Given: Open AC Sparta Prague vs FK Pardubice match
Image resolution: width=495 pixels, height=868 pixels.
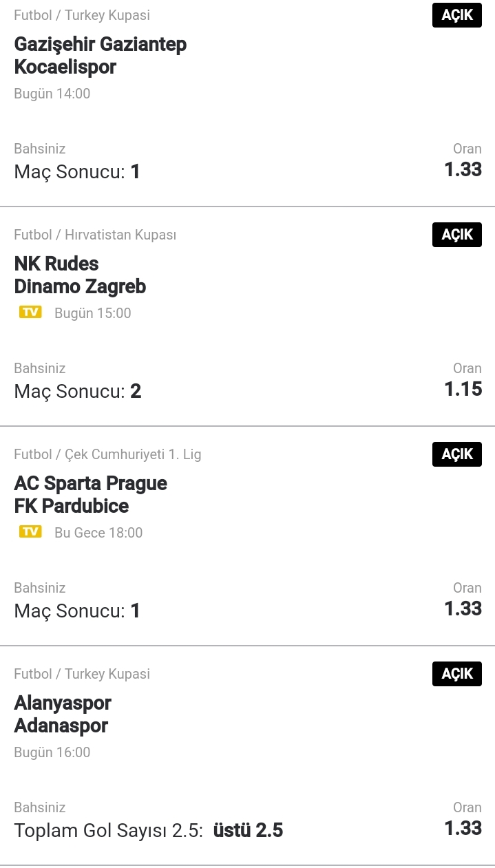Looking at the screenshot, I should click(91, 495).
